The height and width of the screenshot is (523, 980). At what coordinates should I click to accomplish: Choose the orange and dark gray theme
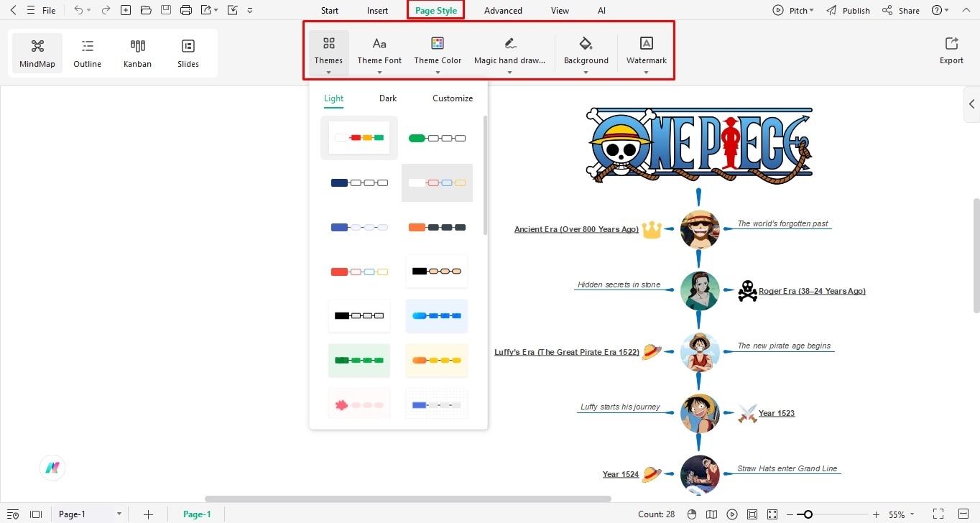point(437,227)
